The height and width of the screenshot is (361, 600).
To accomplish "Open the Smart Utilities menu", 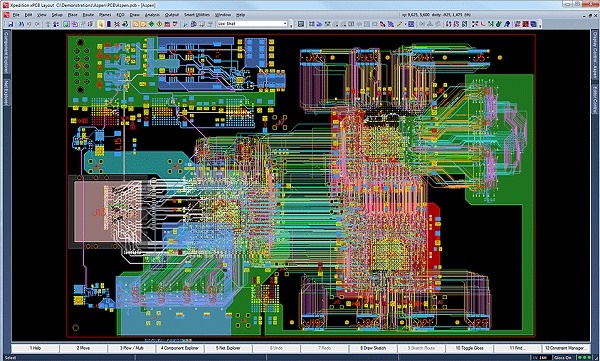I will pos(197,15).
